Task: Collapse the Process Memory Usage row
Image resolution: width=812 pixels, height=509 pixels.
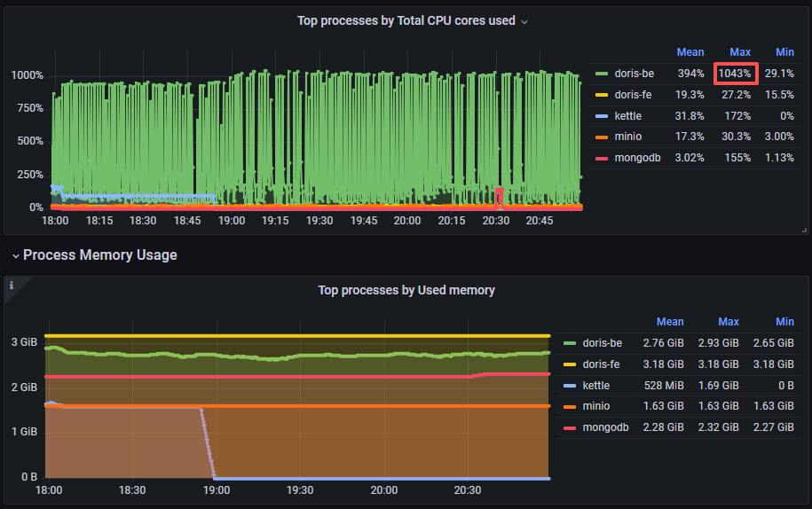Action: pos(15,255)
